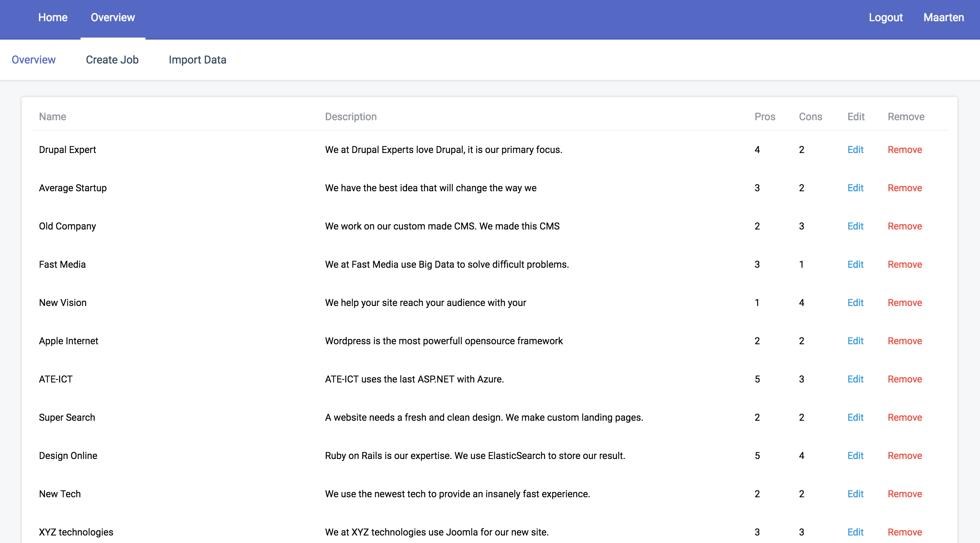Image resolution: width=980 pixels, height=543 pixels.
Task: Edit the Apple Internet entry
Action: 855,341
